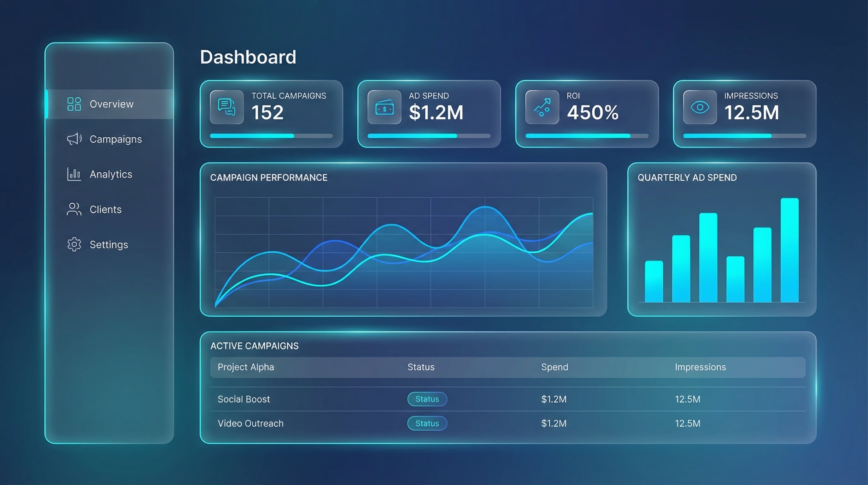The image size is (868, 485).
Task: Toggle the Social Boost status pill
Action: 427,399
